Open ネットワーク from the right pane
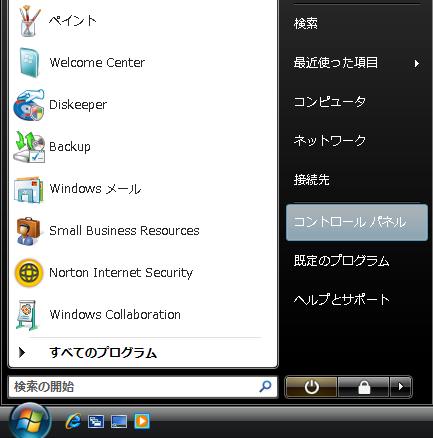This screenshot has height=438, width=433. [x=330, y=141]
